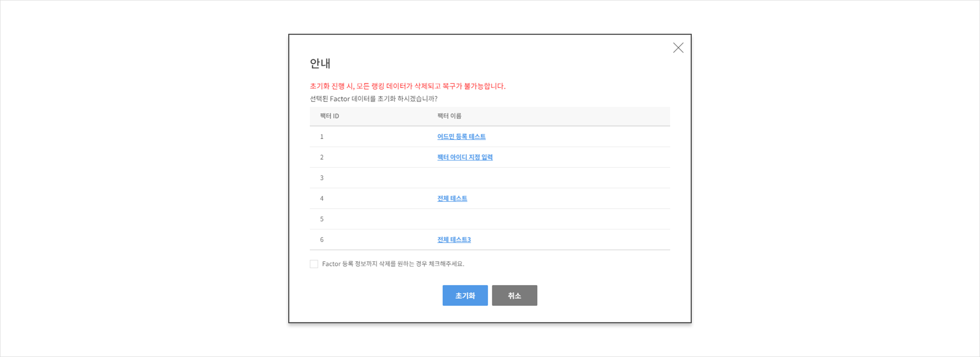This screenshot has height=357, width=980.
Task: Open the 팩터 아이디 지정 입력 link
Action: [x=465, y=157]
